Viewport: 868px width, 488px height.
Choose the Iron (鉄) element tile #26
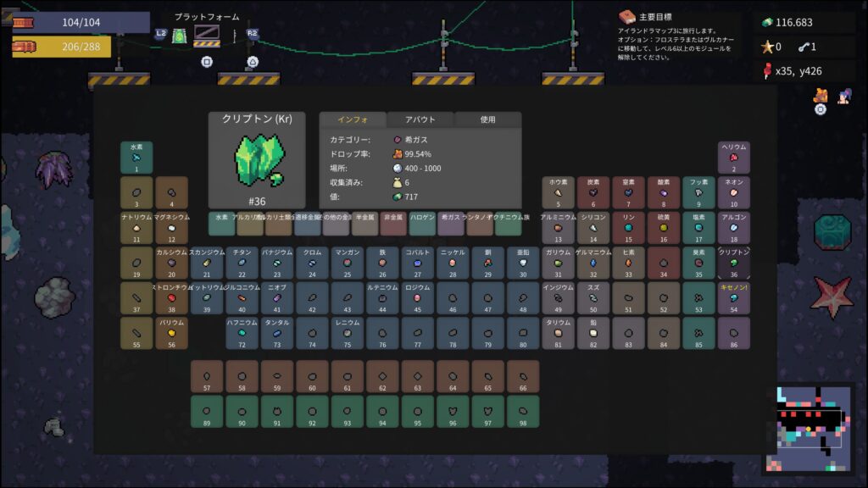[x=382, y=263]
